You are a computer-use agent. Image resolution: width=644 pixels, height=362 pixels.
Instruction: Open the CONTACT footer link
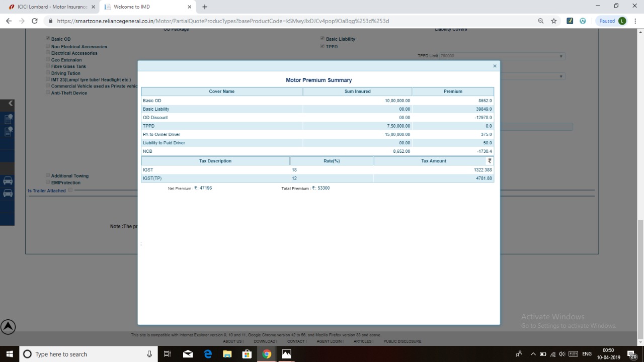296,341
